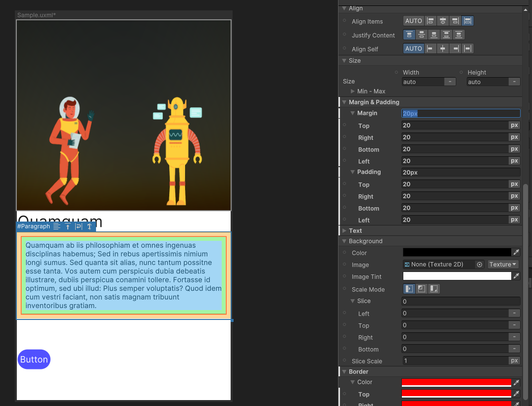Open the Padding Left px unit dropdown
The image size is (532, 406).
[x=514, y=220]
